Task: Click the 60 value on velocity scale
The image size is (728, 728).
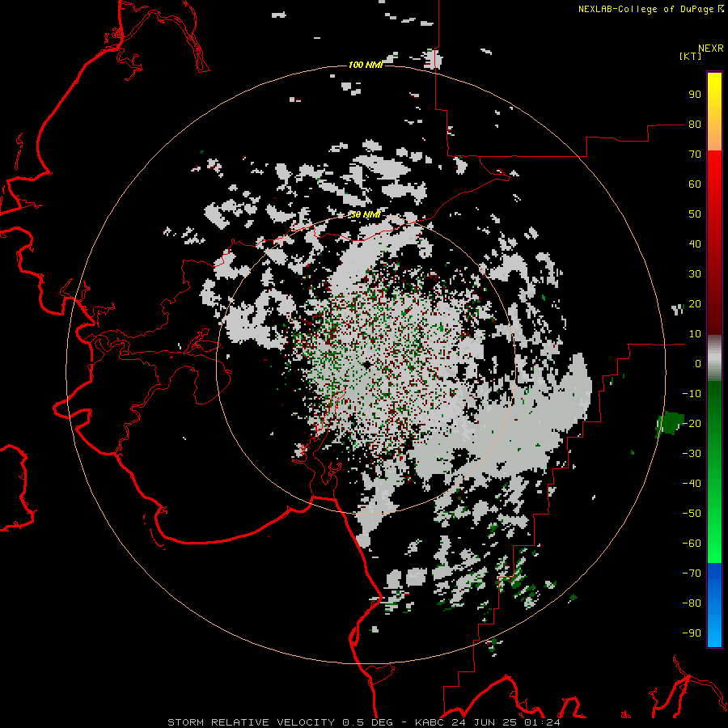Action: pos(695,184)
